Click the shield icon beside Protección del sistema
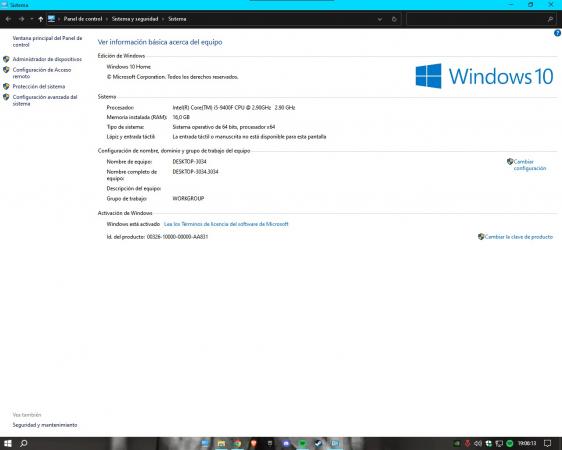This screenshot has width=562, height=450. (6, 86)
